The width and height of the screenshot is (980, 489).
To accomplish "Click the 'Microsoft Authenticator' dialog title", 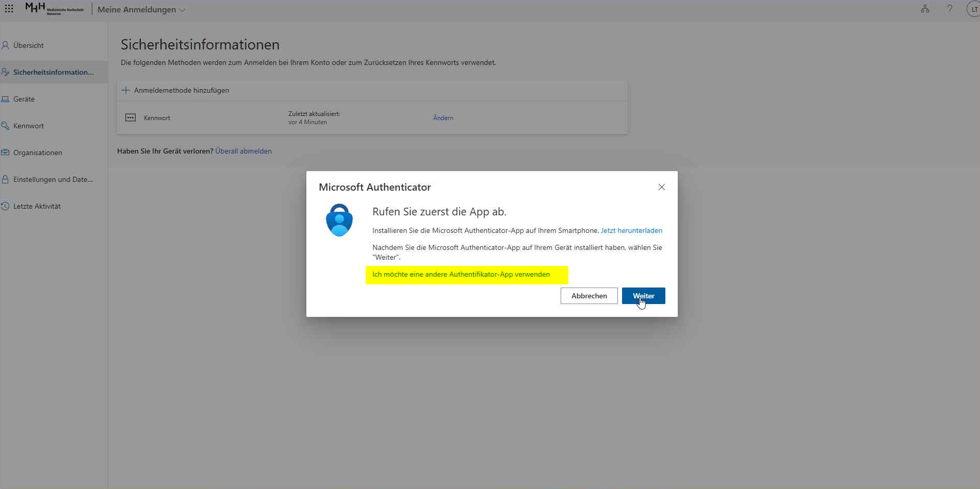I will pyautogui.click(x=375, y=187).
